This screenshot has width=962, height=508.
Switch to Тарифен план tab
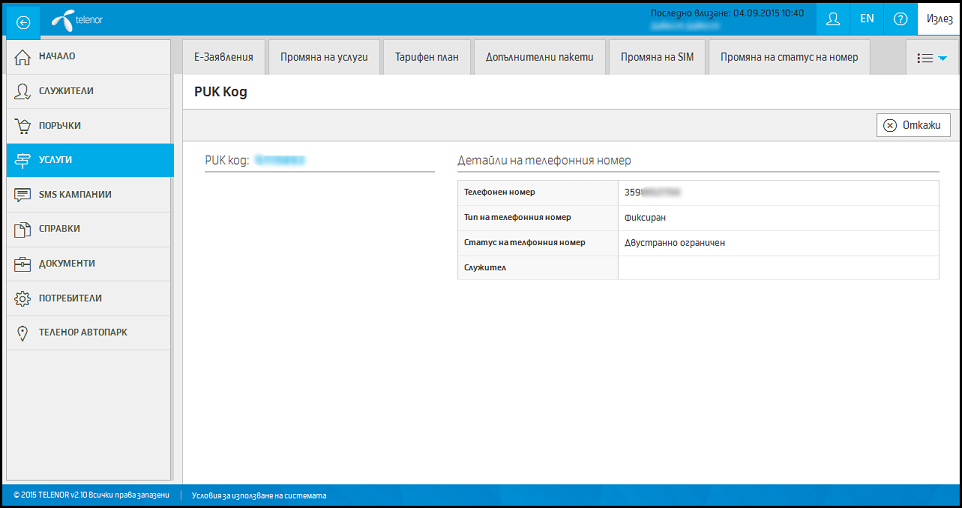click(x=427, y=57)
